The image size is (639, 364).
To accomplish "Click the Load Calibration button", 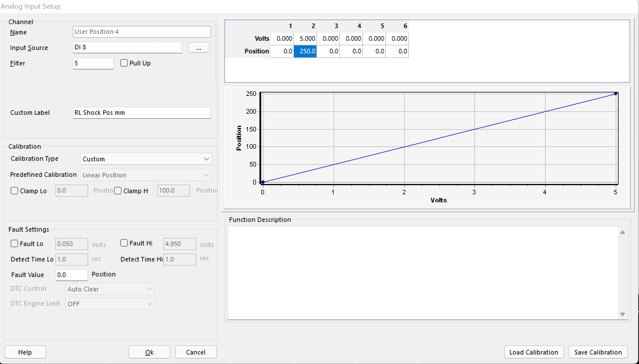I will (x=534, y=352).
